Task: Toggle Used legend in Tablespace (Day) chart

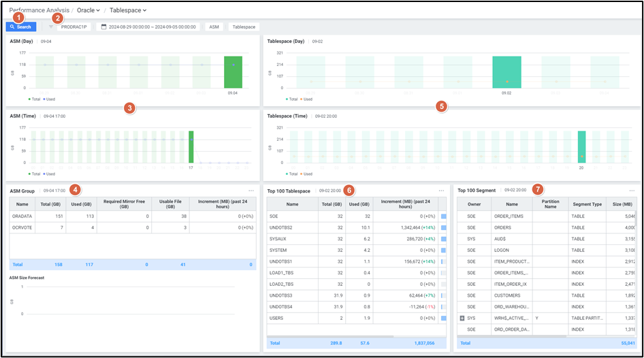Action: click(308, 99)
